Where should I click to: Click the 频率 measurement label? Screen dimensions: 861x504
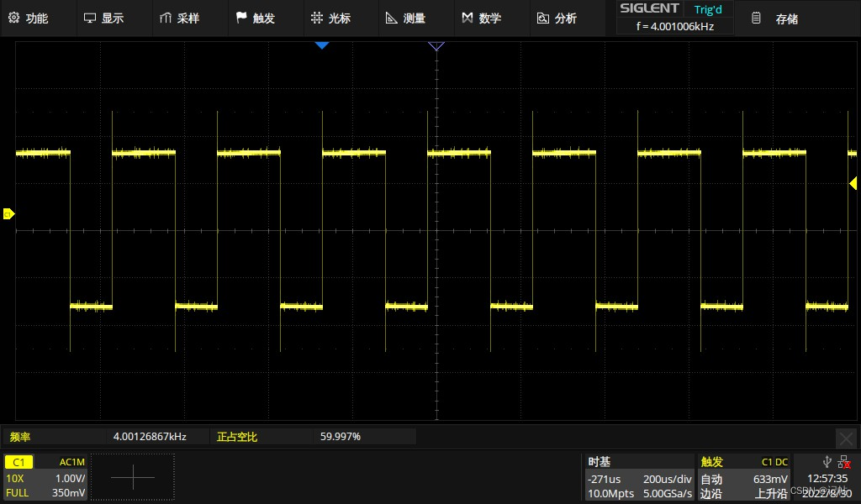click(x=20, y=437)
